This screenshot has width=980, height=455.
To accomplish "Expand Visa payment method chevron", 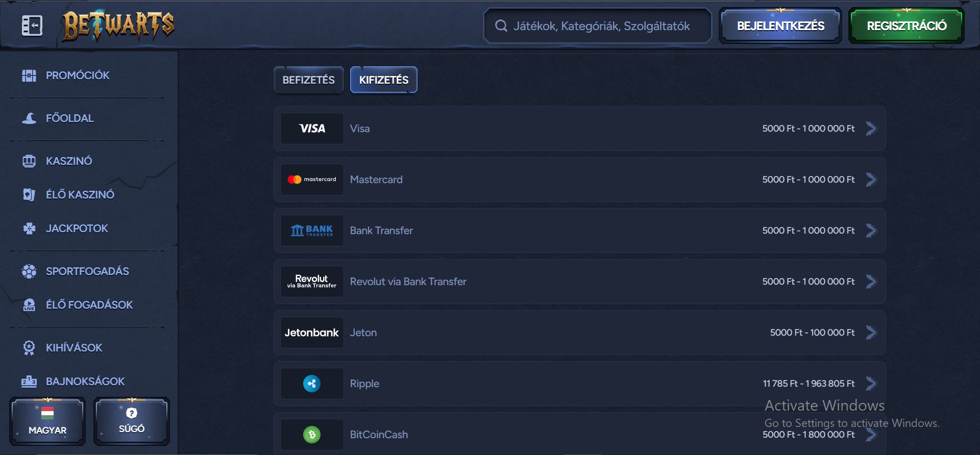I will pos(871,129).
